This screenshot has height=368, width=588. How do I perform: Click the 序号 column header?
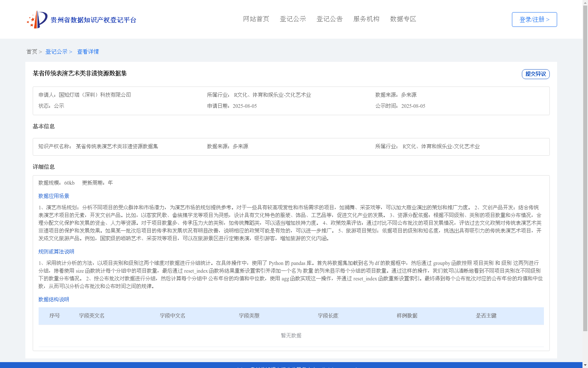point(55,316)
